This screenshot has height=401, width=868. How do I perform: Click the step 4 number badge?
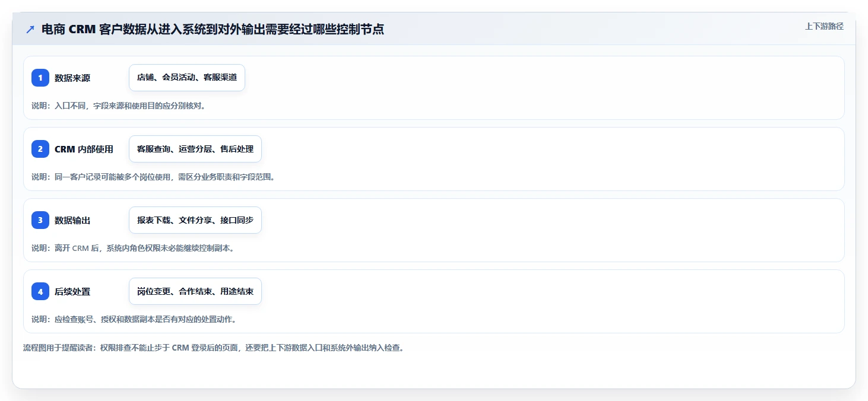(x=40, y=291)
